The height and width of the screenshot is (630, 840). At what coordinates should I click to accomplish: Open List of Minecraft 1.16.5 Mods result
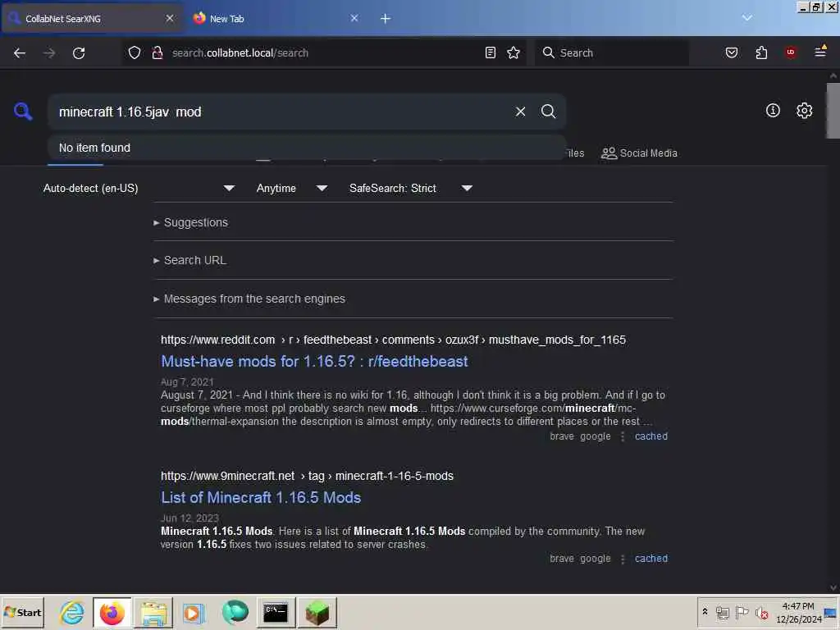(x=261, y=498)
